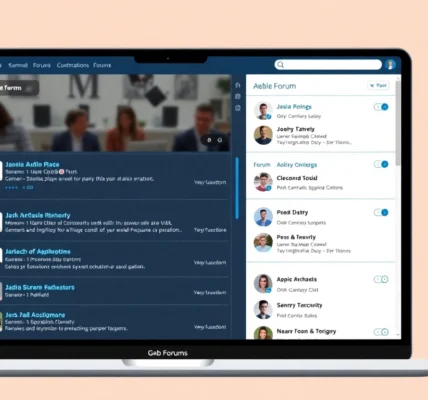Select the name Poed Datry
The width and height of the screenshot is (428, 400).
pyautogui.click(x=292, y=212)
